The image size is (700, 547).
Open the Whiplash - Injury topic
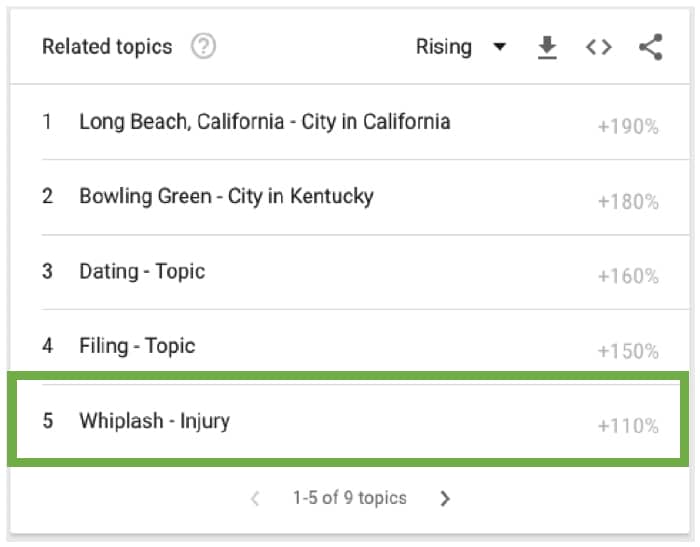pos(154,421)
